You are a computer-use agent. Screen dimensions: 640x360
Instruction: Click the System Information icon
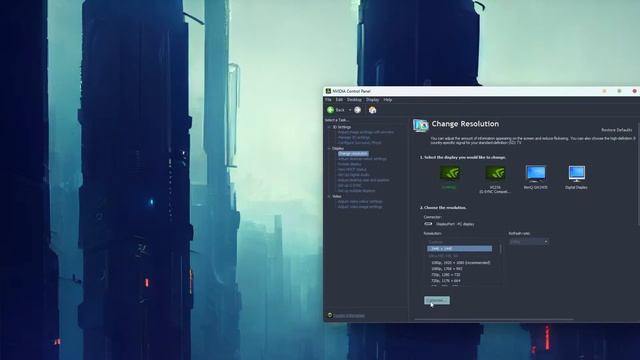click(x=330, y=315)
